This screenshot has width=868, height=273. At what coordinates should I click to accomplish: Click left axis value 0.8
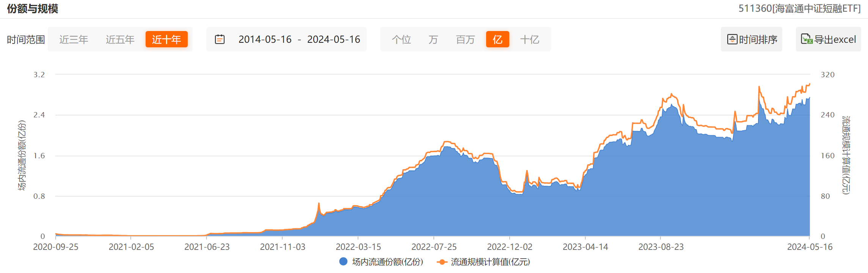39,196
